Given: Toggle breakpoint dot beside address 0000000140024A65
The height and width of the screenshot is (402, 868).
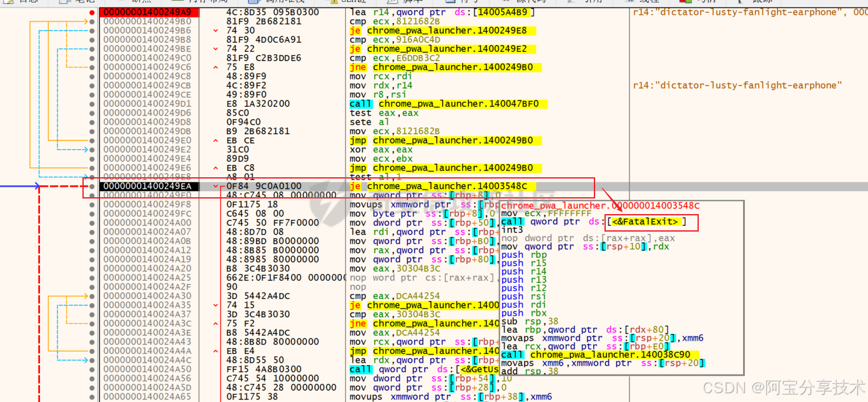Looking at the screenshot, I should click(x=92, y=396).
